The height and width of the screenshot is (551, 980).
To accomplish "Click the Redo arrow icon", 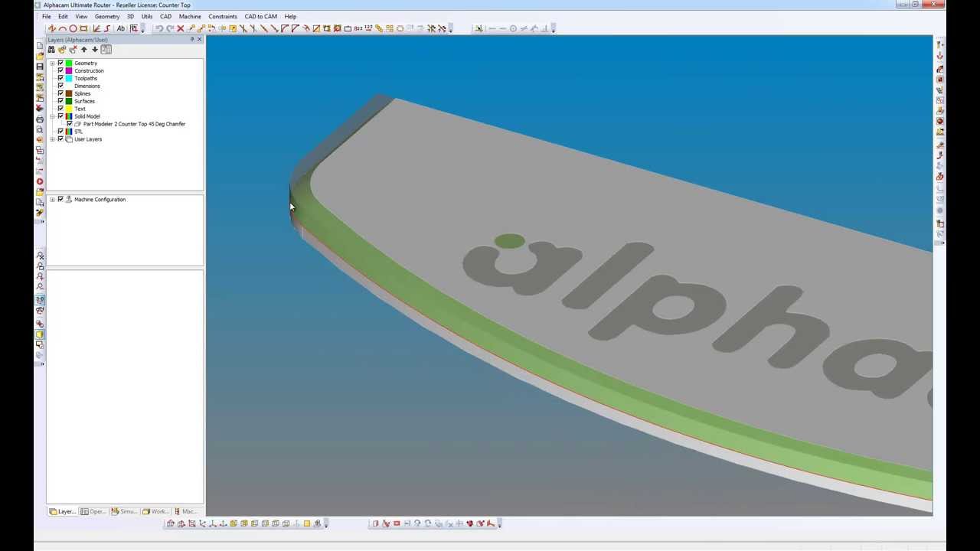I will [170, 28].
